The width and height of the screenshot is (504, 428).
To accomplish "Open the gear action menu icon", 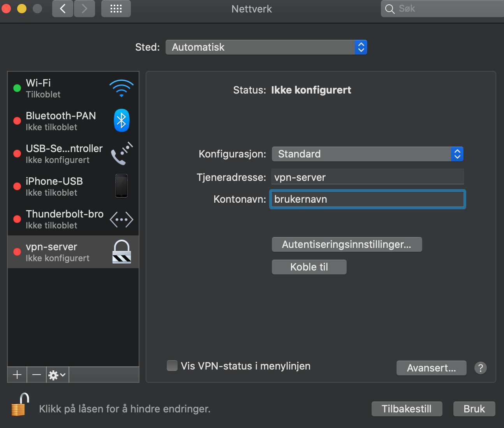I will (53, 375).
